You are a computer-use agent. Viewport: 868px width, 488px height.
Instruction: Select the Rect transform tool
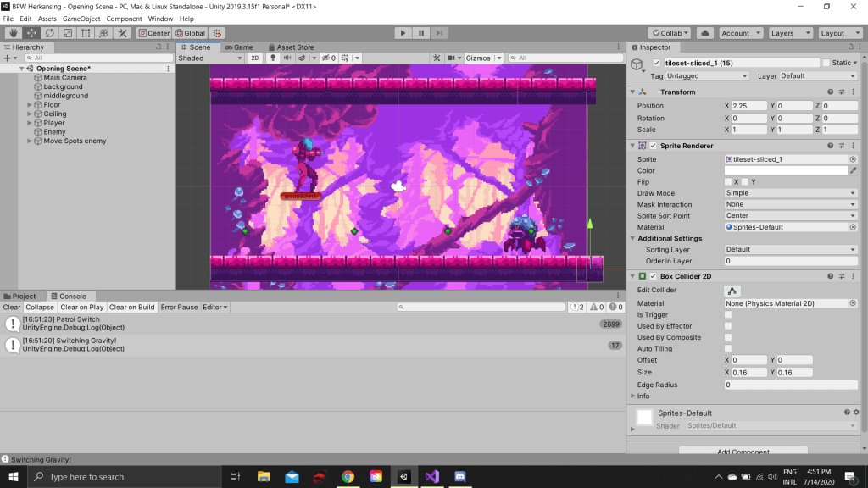point(86,33)
